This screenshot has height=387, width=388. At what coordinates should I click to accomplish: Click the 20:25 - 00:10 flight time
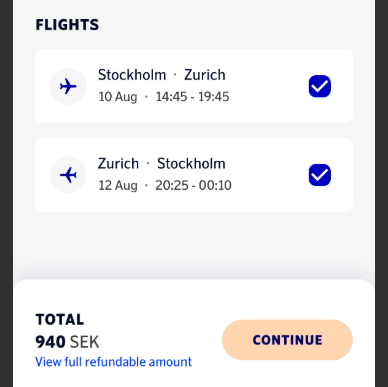[x=193, y=185]
